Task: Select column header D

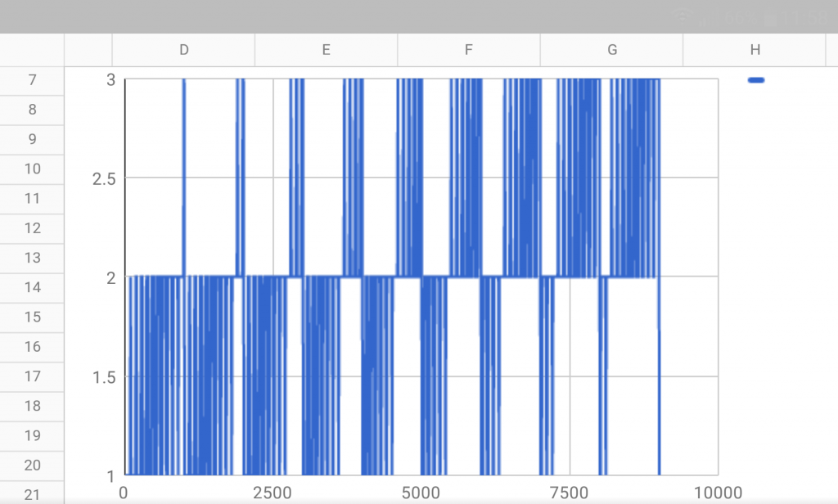Action: pos(183,50)
